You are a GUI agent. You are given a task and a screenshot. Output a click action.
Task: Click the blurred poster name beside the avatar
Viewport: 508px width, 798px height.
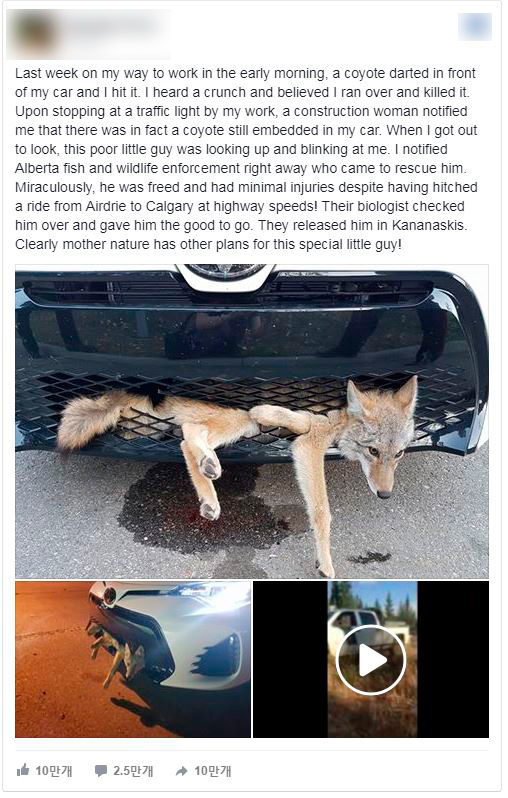(x=112, y=25)
